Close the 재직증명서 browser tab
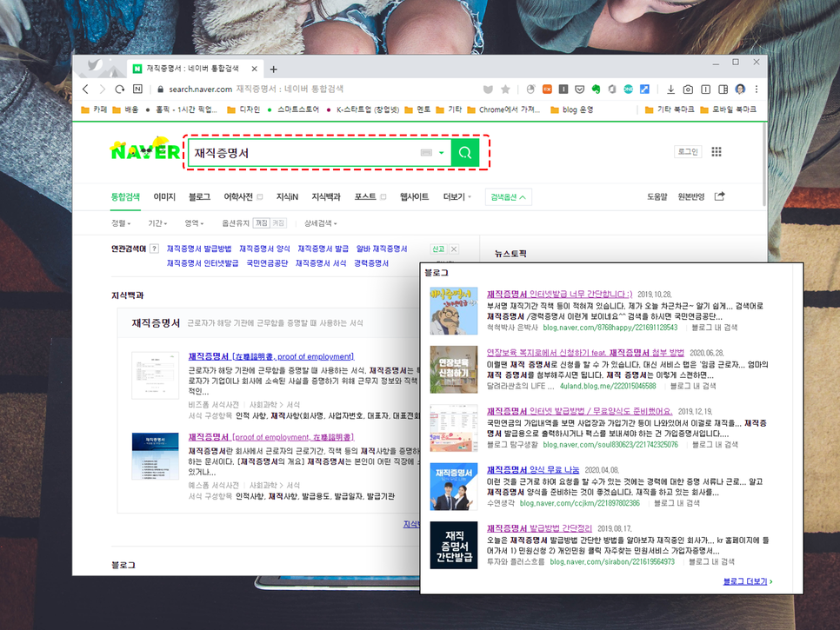The width and height of the screenshot is (840, 630). [x=255, y=69]
